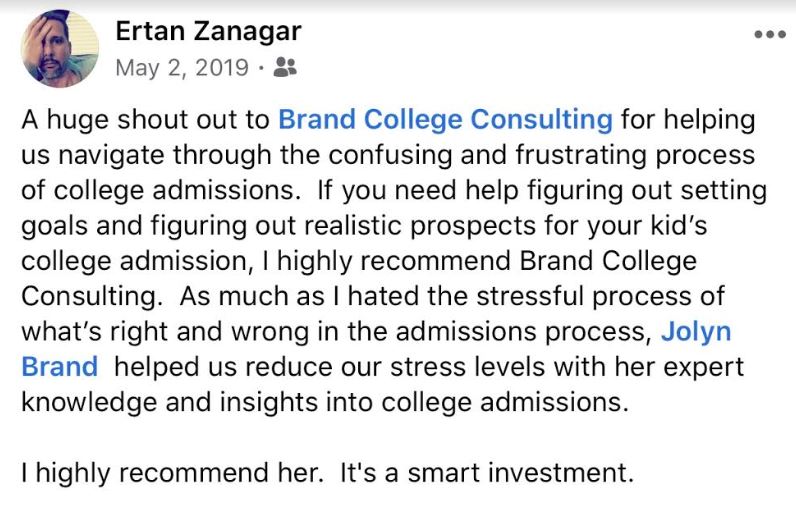Click line 'college admission, I highly recommend'
The image size is (796, 510).
359,261
